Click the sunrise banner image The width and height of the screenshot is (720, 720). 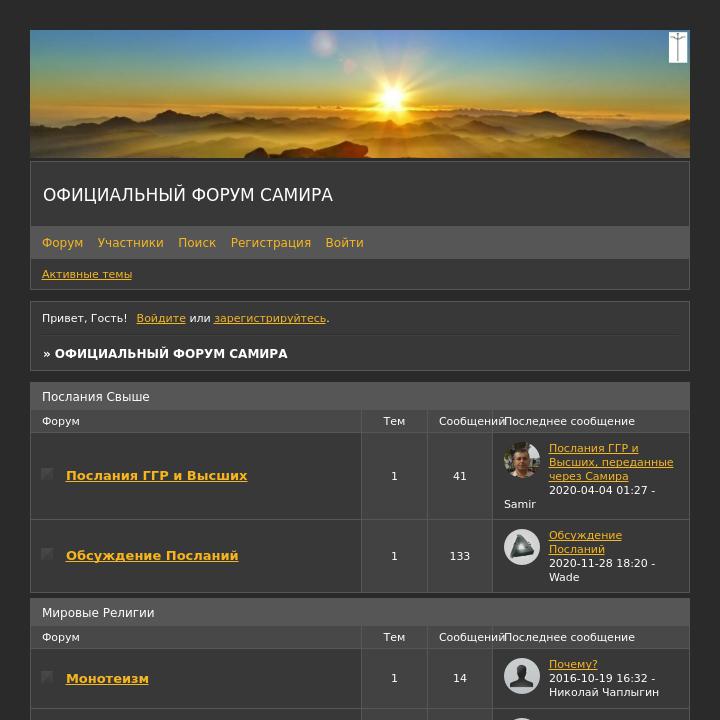[x=360, y=94]
